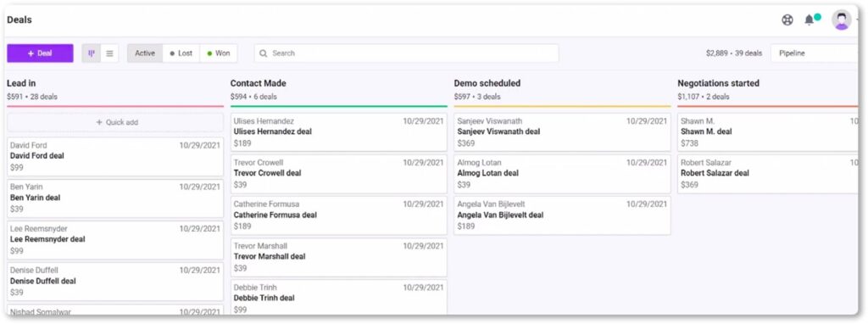The width and height of the screenshot is (868, 324).
Task: Switch to list view icon
Action: [x=109, y=53]
